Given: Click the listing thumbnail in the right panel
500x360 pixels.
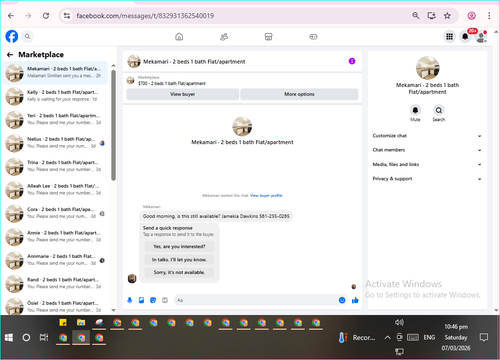Looking at the screenshot, I should 427,68.
